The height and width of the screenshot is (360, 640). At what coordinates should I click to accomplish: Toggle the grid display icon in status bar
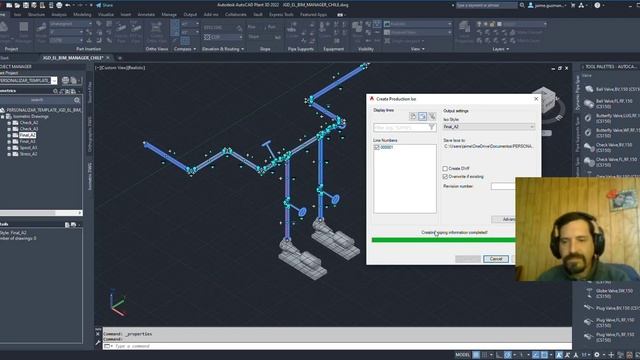click(476, 355)
